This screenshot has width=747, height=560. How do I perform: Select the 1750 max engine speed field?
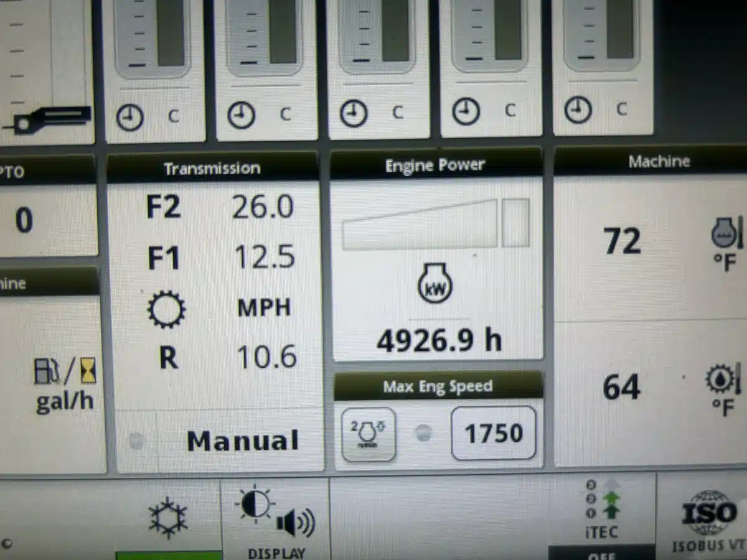coord(493,433)
